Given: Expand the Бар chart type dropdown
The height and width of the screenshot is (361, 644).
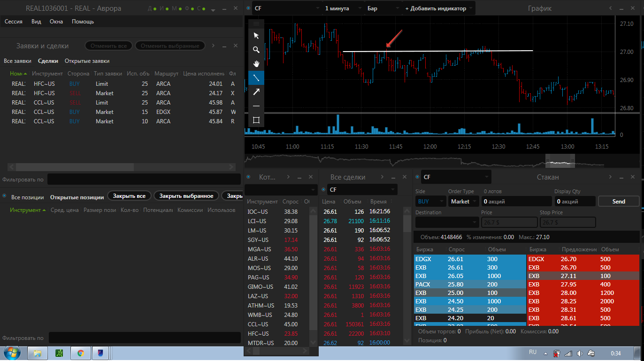Looking at the screenshot, I should [x=383, y=8].
